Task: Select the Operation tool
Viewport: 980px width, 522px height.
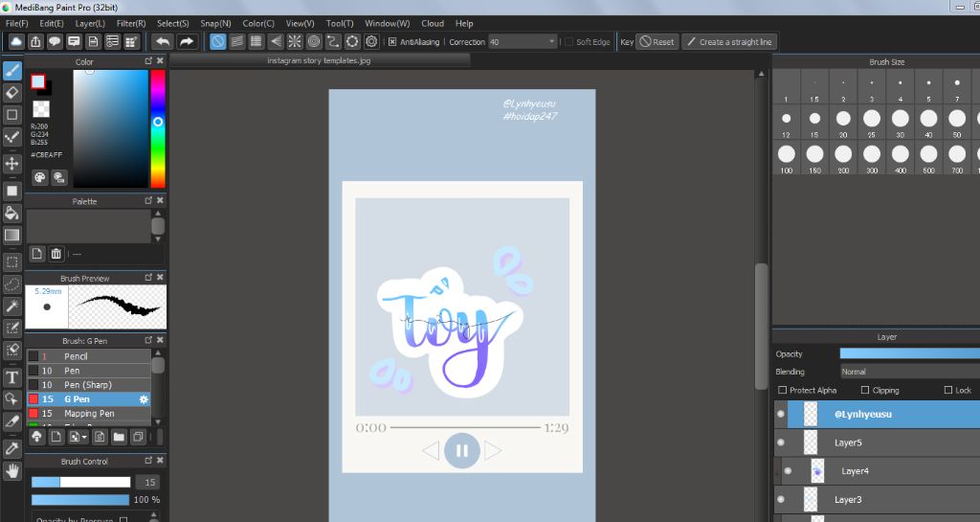Action: (x=11, y=398)
